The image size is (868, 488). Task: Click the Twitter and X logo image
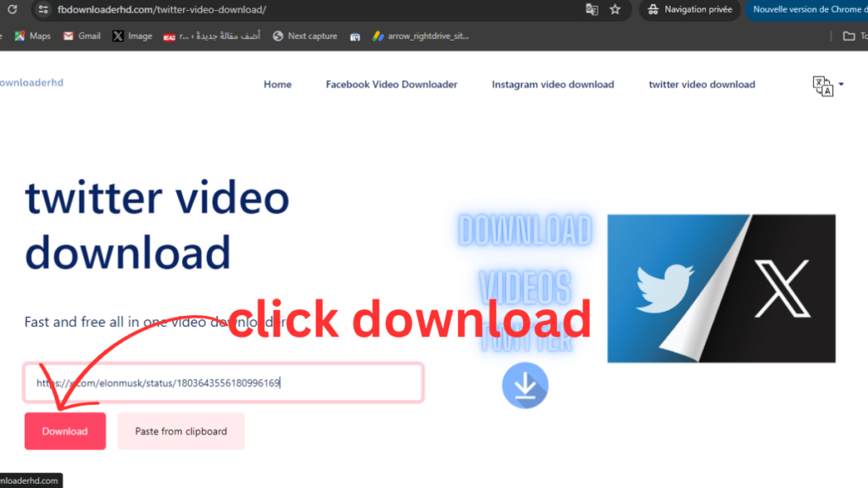click(x=721, y=288)
